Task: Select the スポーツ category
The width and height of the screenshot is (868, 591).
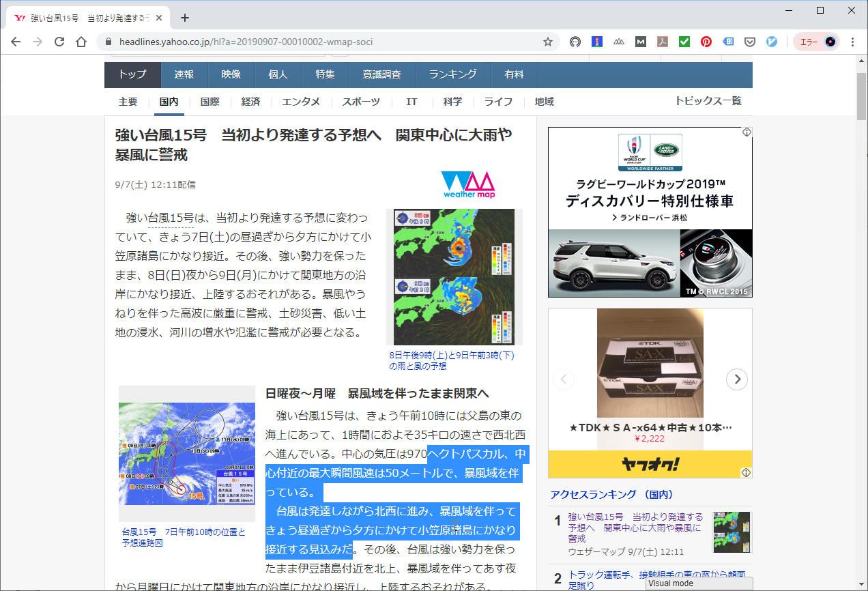Action: pos(361,102)
